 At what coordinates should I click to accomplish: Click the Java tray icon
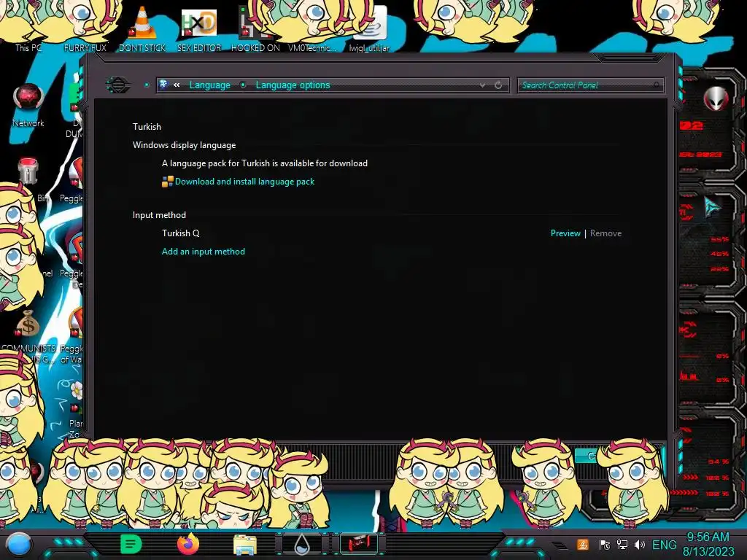pos(583,544)
